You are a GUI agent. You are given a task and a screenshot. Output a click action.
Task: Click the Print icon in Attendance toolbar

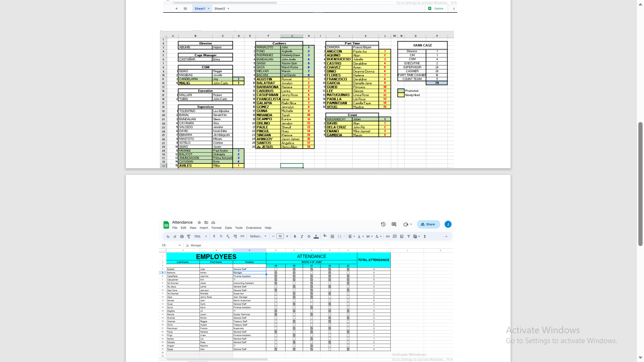tap(182, 237)
